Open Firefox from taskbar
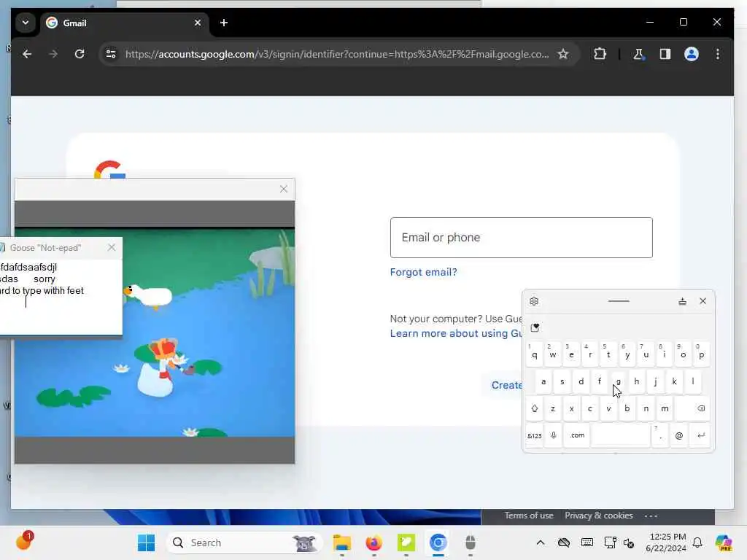747x560 pixels. click(x=374, y=542)
